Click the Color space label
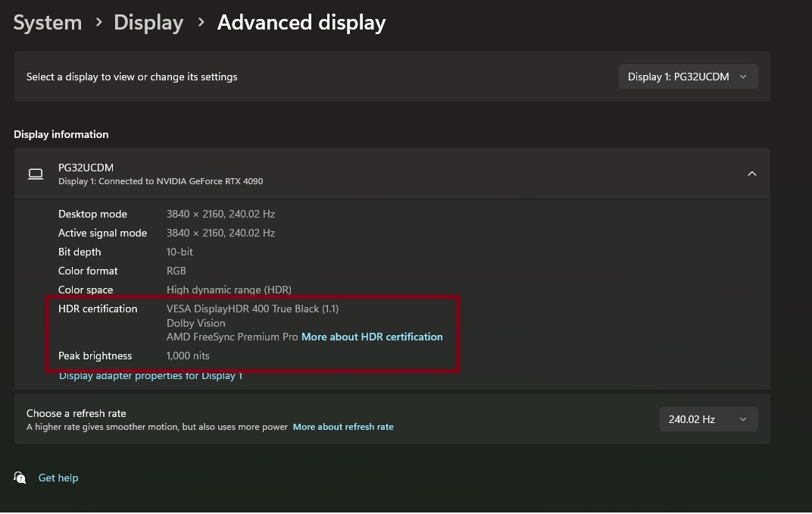The height and width of the screenshot is (514, 812). [86, 290]
